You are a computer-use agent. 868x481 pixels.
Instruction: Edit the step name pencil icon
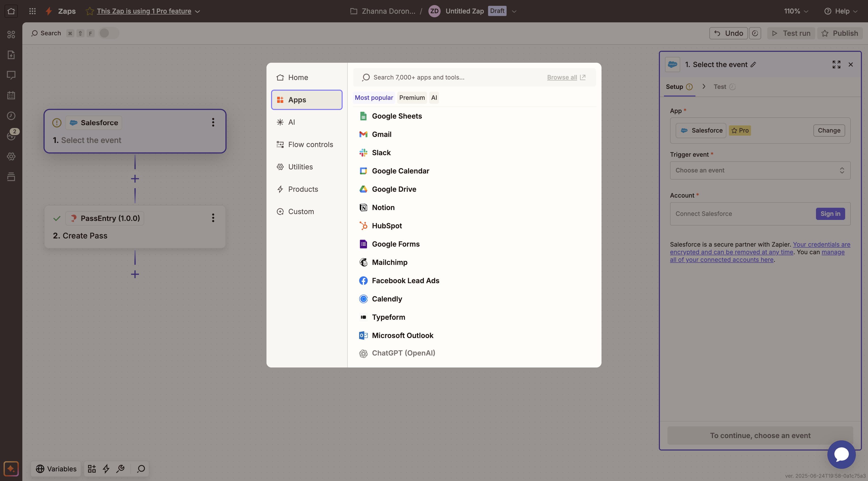(x=754, y=65)
